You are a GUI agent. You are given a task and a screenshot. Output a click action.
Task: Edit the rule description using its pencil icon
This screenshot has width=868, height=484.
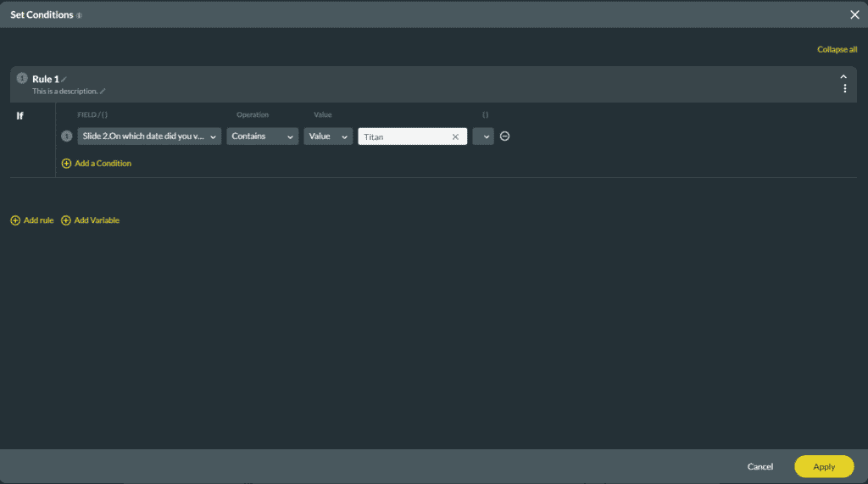[103, 91]
